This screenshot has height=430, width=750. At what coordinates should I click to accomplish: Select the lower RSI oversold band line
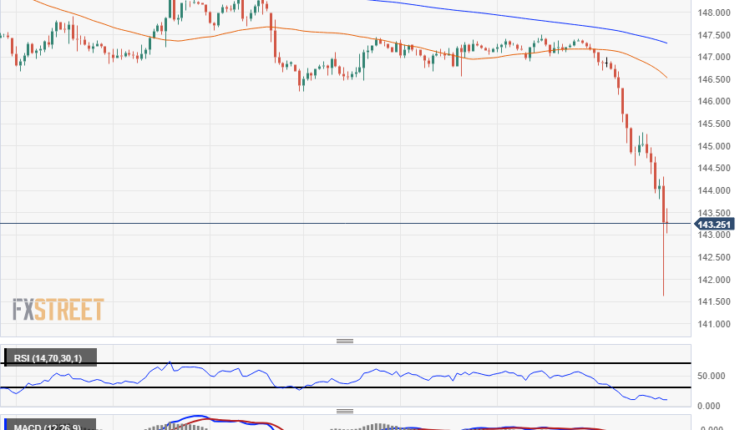tap(300, 387)
